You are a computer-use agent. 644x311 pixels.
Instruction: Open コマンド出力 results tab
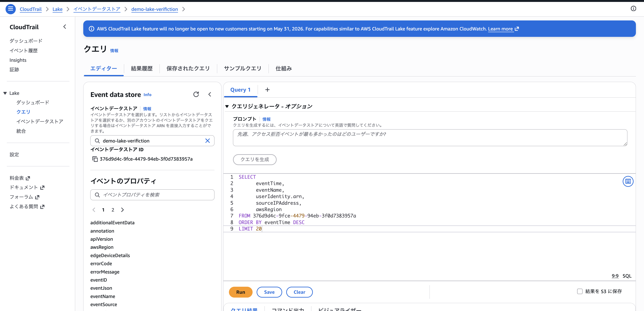[x=288, y=309]
